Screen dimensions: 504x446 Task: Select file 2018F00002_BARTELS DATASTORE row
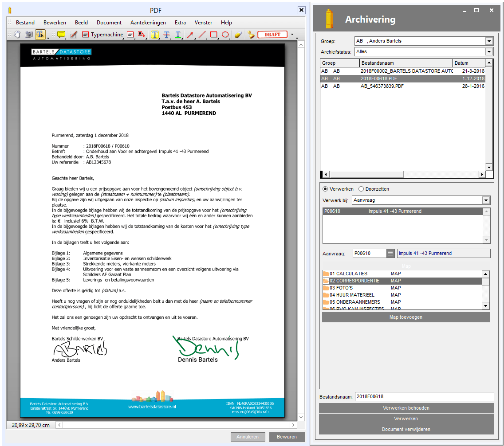pyautogui.click(x=403, y=71)
